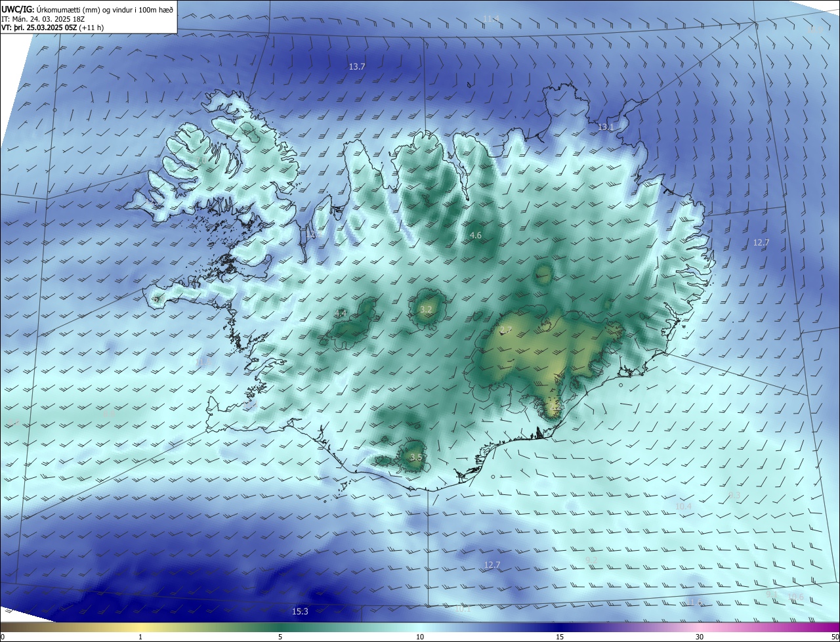The image size is (840, 642).
Task: Click the '10.4' value southeast of Iceland
Action: point(683,507)
